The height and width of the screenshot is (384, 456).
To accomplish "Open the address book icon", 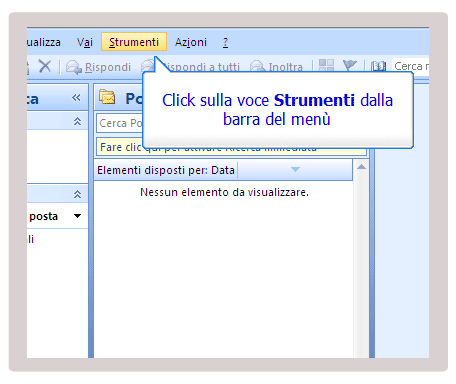I will click(x=378, y=66).
